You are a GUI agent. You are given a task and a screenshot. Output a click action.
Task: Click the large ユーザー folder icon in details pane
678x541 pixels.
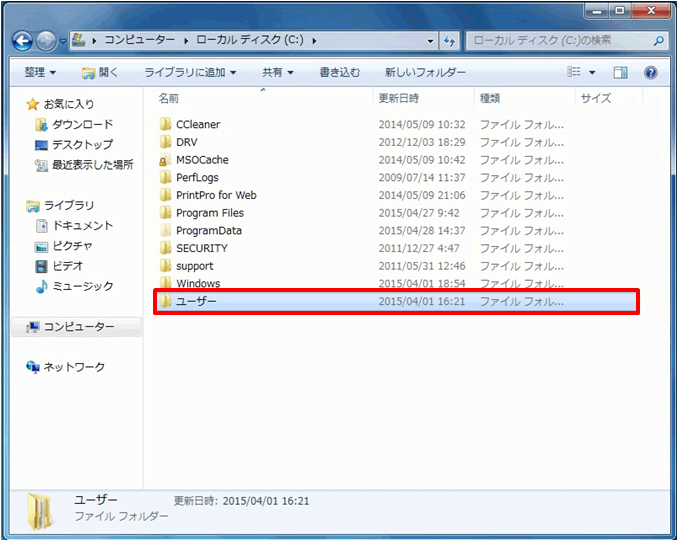tap(40, 512)
